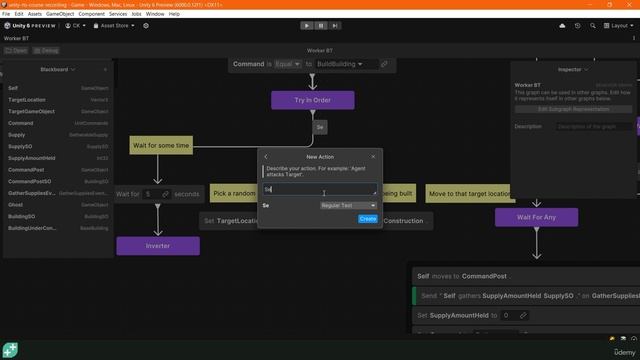Click the seconds value field in Wait node
The image size is (640, 360).
[152, 194]
